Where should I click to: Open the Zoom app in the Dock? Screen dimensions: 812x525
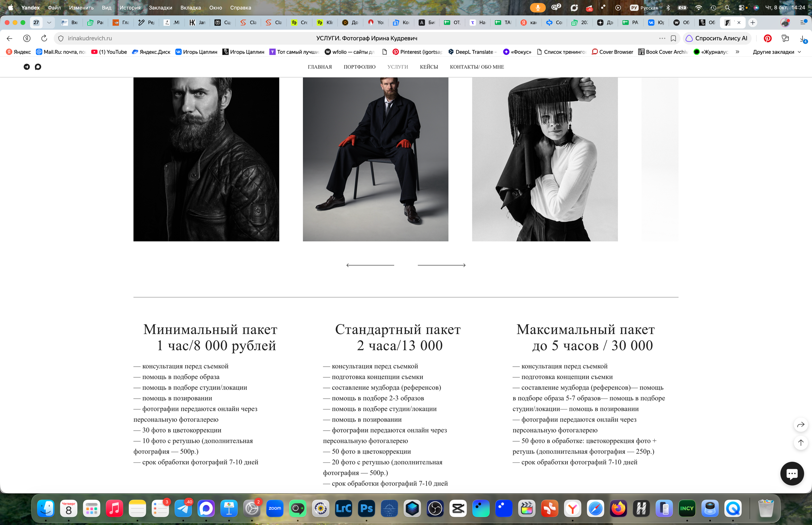tap(275, 508)
